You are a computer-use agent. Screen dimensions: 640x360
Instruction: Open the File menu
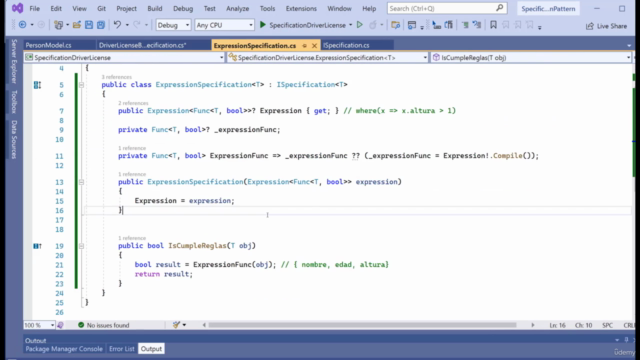[35, 8]
